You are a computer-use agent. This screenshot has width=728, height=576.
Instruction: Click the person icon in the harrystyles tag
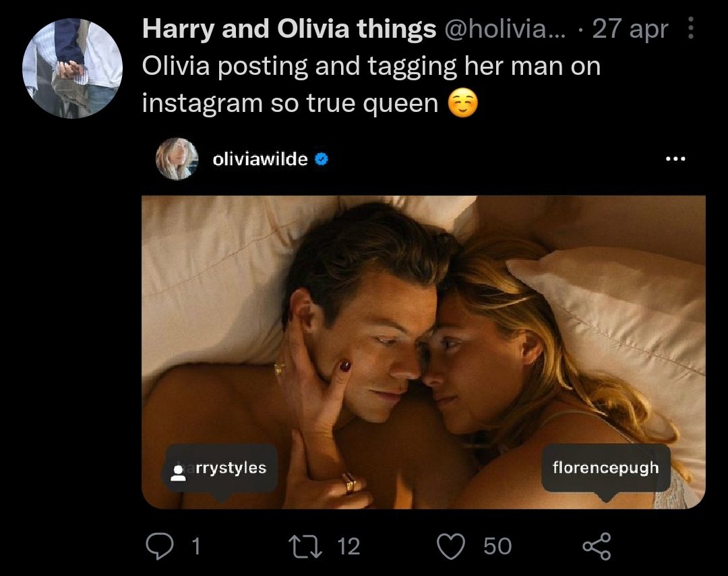(x=177, y=472)
